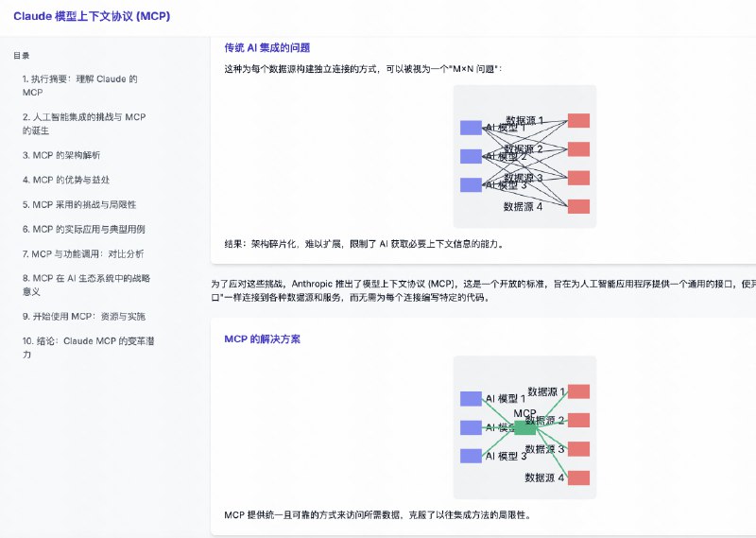Click the 目录 sidebar heading
Screen dimensions: 756x538
click(21, 56)
